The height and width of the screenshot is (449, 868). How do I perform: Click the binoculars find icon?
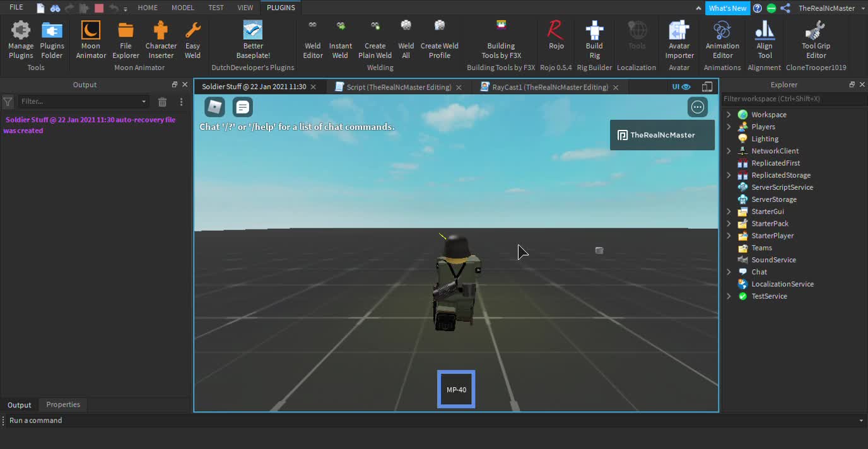(55, 8)
